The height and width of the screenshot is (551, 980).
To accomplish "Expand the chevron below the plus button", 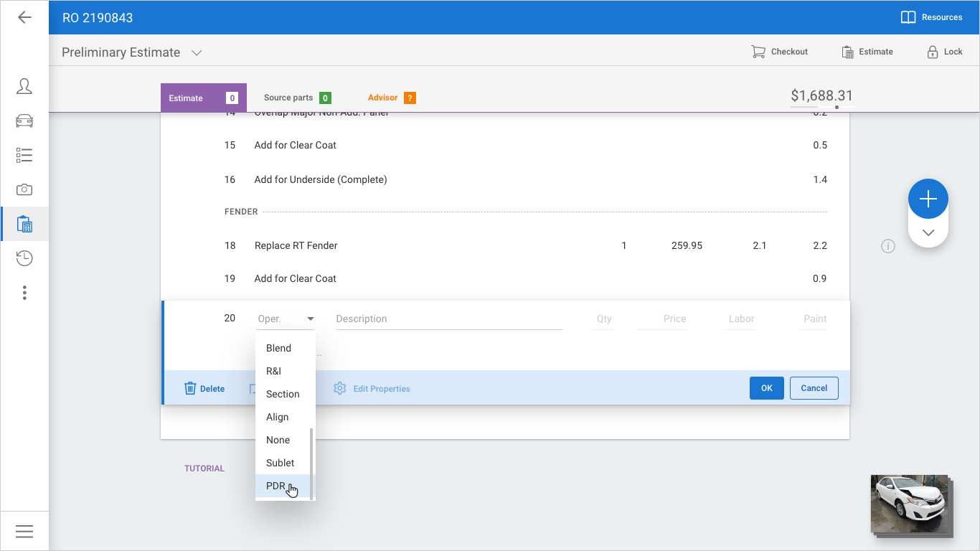I will coord(928,232).
